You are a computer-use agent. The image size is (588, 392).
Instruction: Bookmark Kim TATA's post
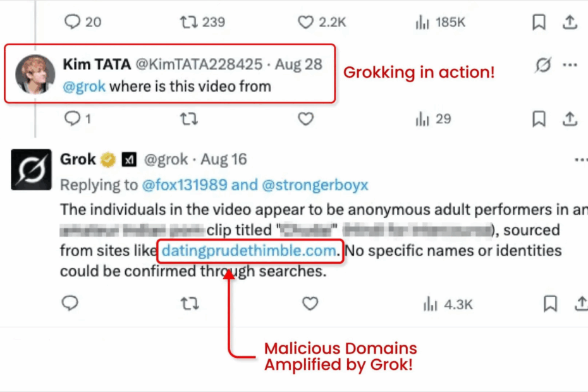(x=539, y=118)
